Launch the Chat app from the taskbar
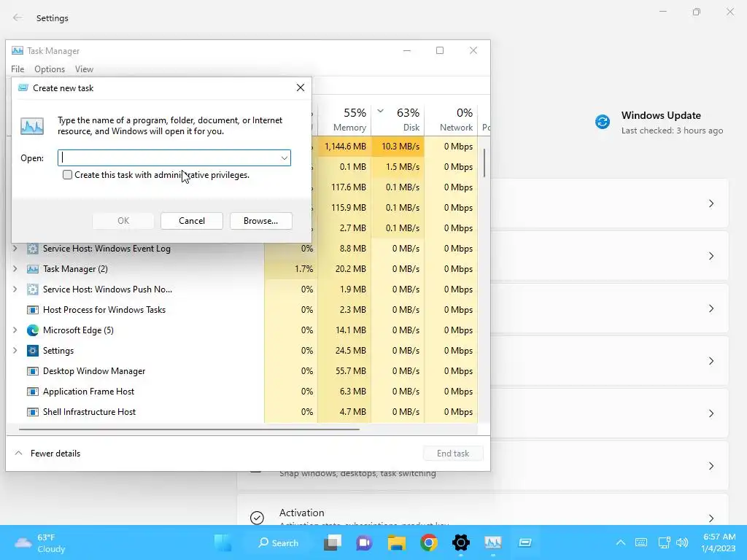747x560 pixels. (365, 542)
